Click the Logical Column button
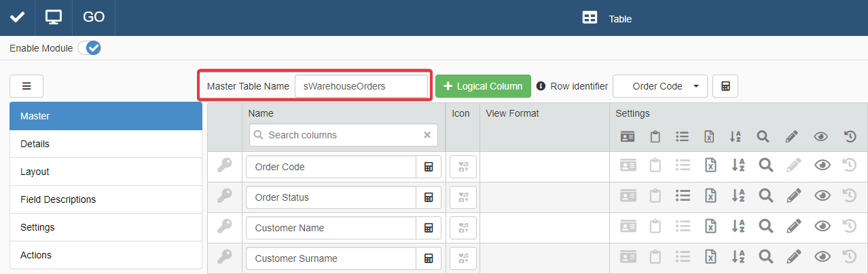The width and height of the screenshot is (868, 274). [483, 86]
